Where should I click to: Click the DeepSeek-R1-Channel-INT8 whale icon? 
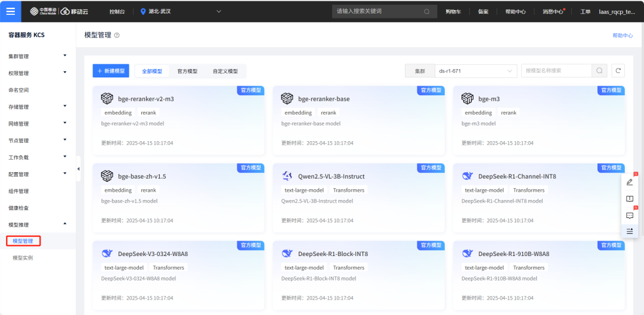(x=467, y=176)
